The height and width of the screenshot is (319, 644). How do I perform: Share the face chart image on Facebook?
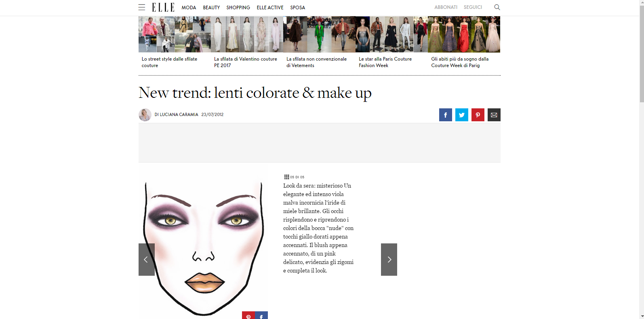(x=261, y=315)
